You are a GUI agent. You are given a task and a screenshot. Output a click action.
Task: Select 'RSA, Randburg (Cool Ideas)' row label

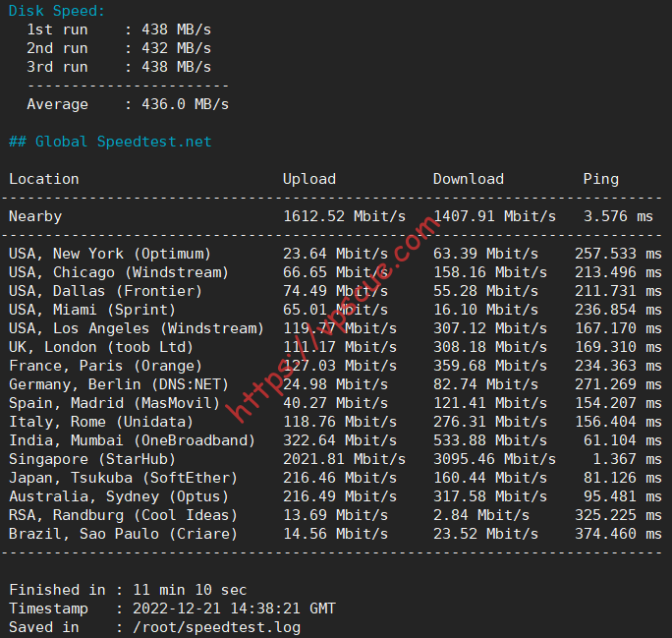point(123,515)
